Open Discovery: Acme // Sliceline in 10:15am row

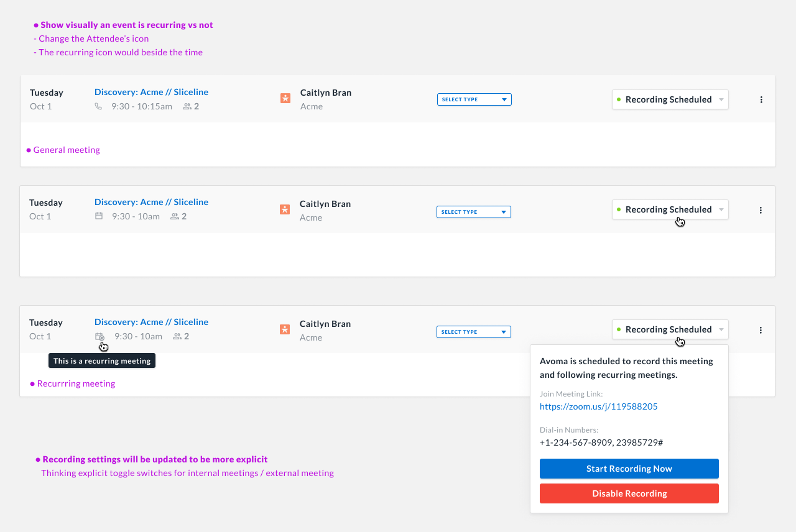tap(151, 92)
